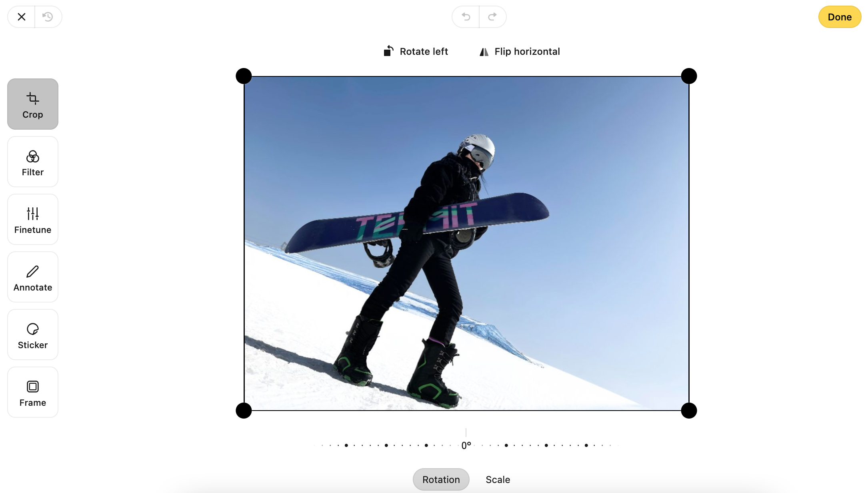The width and height of the screenshot is (868, 493).
Task: Toggle undo history panel
Action: (48, 16)
